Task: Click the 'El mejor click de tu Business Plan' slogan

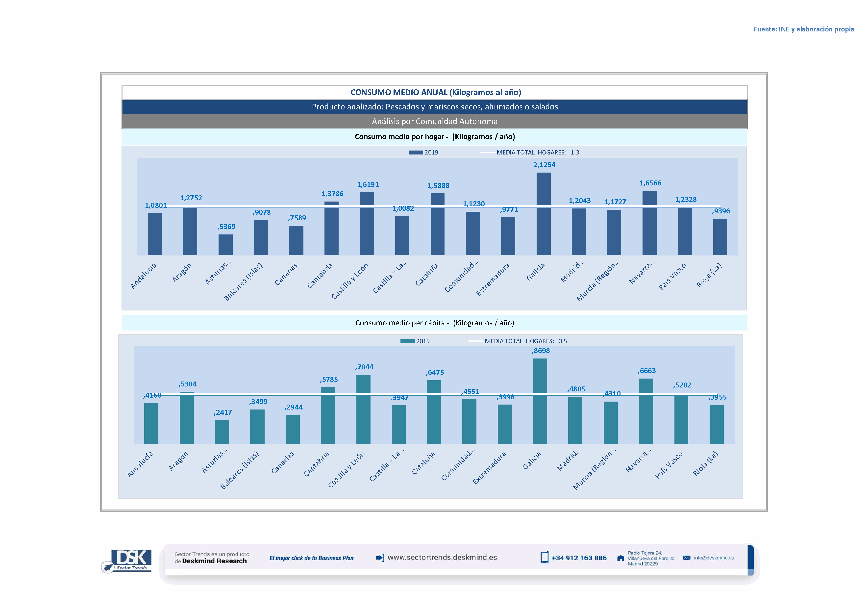Action: click(x=311, y=558)
